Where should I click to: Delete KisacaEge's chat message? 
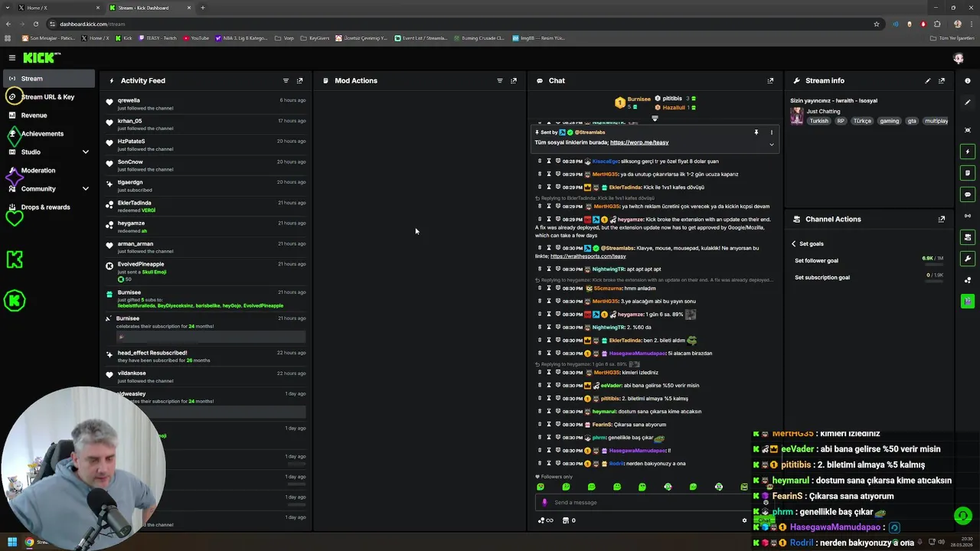[x=540, y=161]
